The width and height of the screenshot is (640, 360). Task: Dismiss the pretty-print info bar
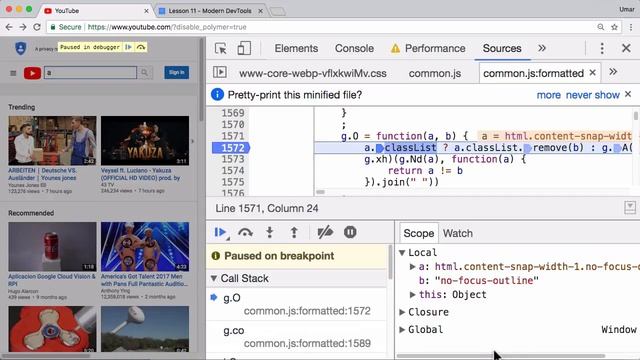click(x=628, y=94)
